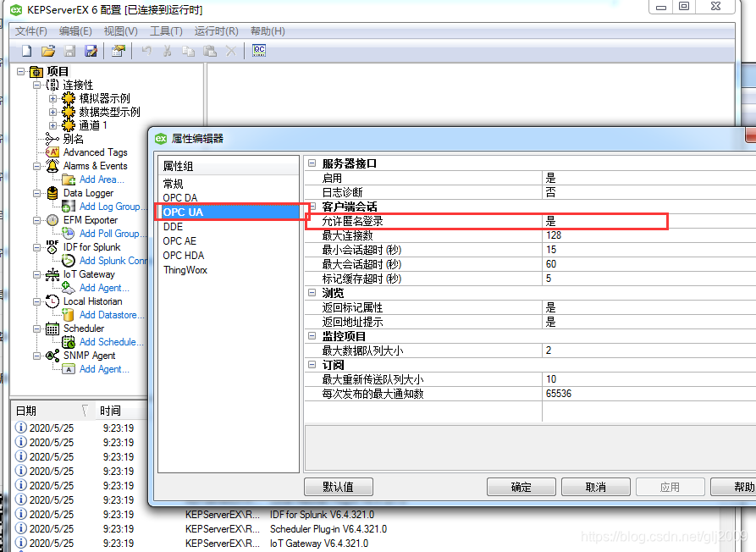
Task: Collapse the 浏览 property section
Action: coord(312,293)
